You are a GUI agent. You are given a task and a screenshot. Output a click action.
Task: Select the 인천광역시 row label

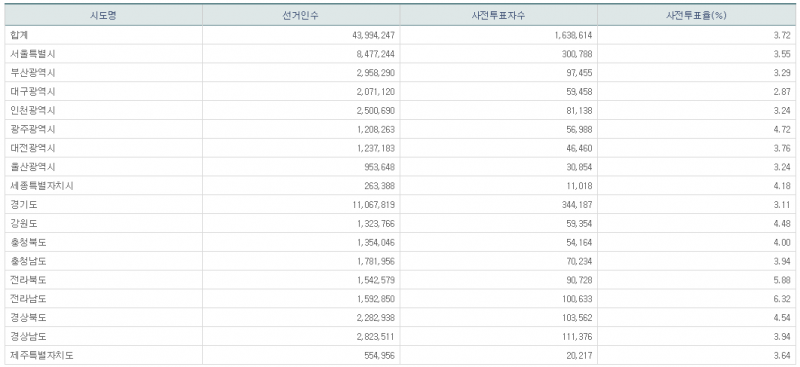[33, 111]
